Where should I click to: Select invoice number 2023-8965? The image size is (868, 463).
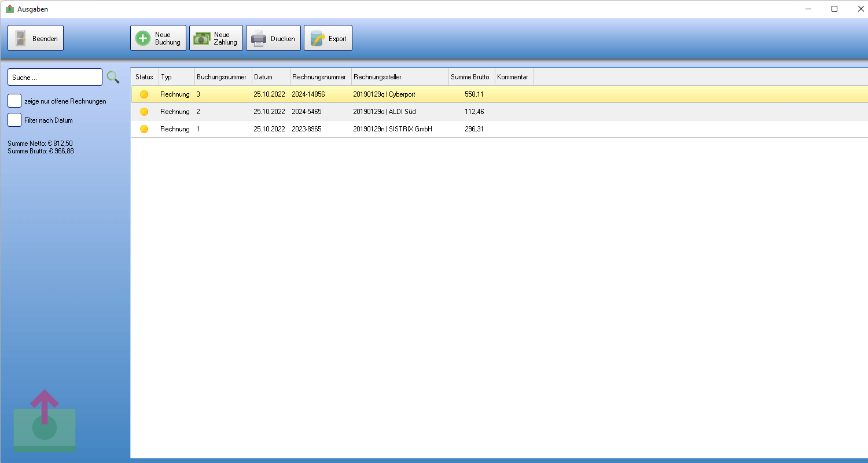click(x=307, y=129)
